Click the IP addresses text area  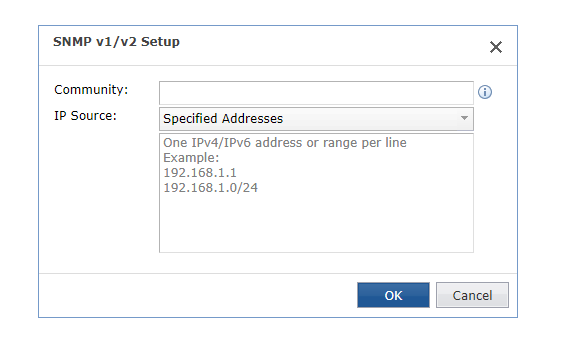click(316, 193)
